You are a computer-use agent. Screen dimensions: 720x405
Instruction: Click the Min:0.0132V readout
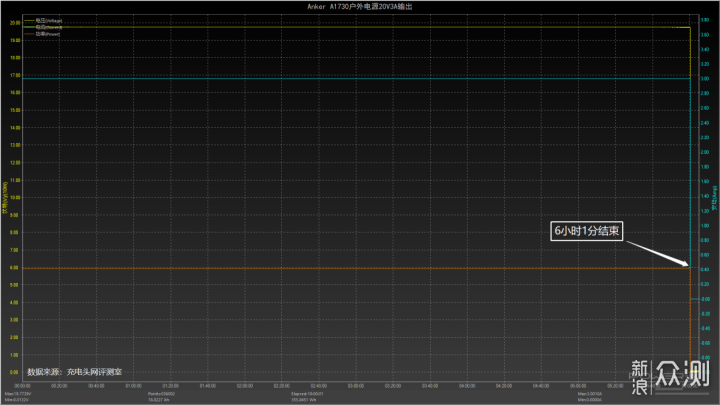coord(17,400)
